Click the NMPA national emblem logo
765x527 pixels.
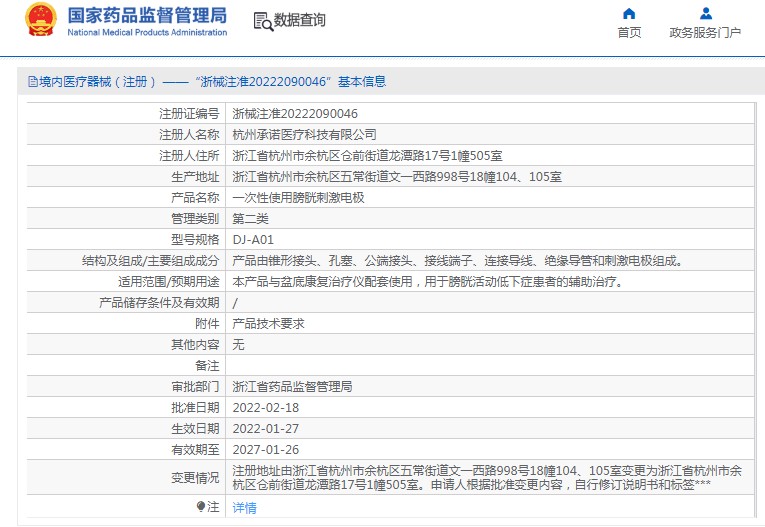(42, 21)
